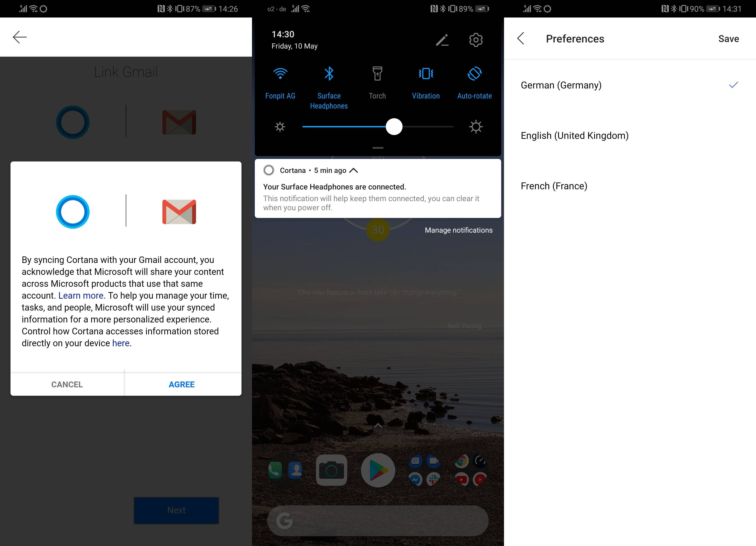Launch the Camera app from the dock
Viewport: 756px width, 546px height.
(331, 470)
